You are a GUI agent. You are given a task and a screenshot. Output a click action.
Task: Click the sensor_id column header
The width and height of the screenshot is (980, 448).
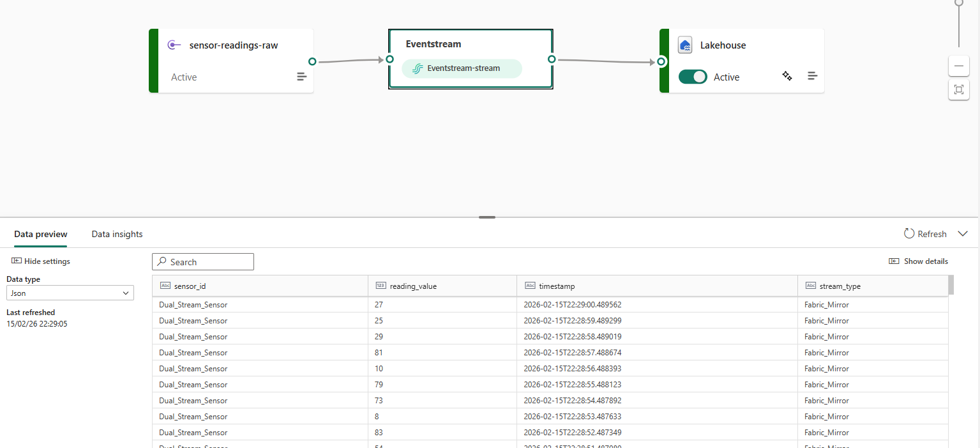(x=260, y=286)
